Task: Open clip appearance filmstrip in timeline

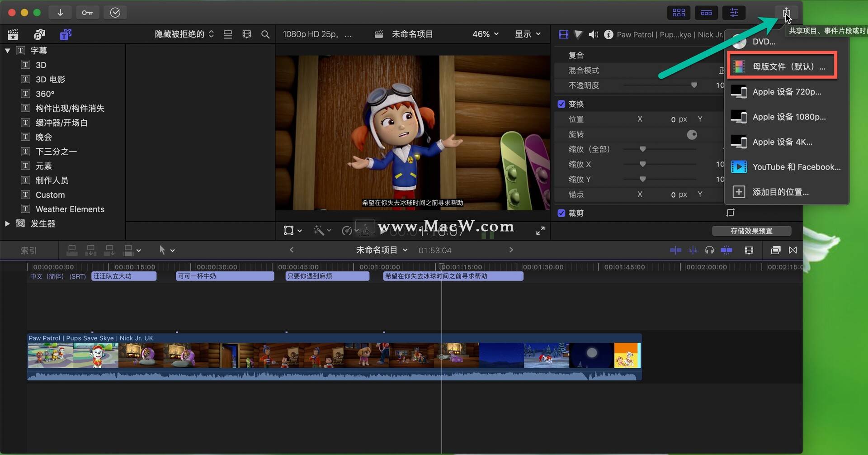Action: click(749, 250)
